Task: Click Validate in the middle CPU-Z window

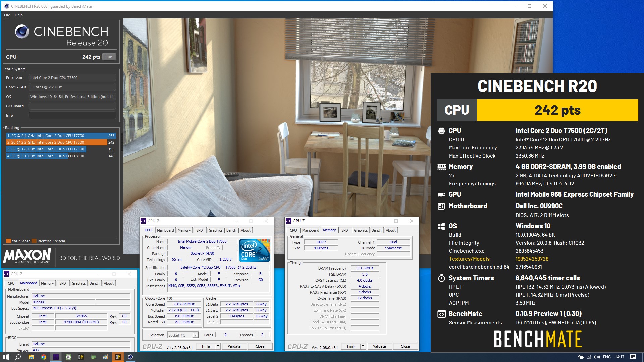Action: [234, 346]
